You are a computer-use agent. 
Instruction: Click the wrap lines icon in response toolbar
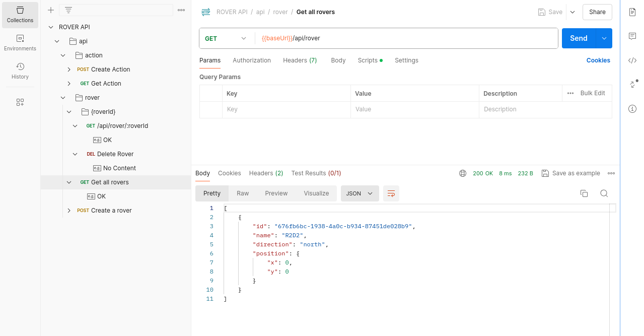click(x=391, y=193)
